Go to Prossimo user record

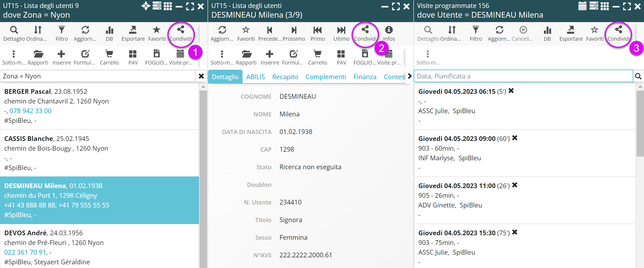point(294,33)
